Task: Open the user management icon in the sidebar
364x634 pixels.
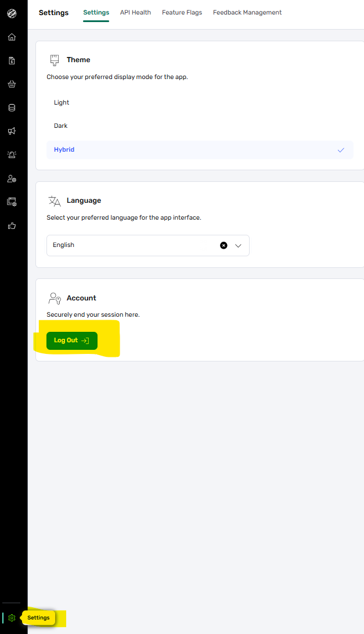Action: 12,178
